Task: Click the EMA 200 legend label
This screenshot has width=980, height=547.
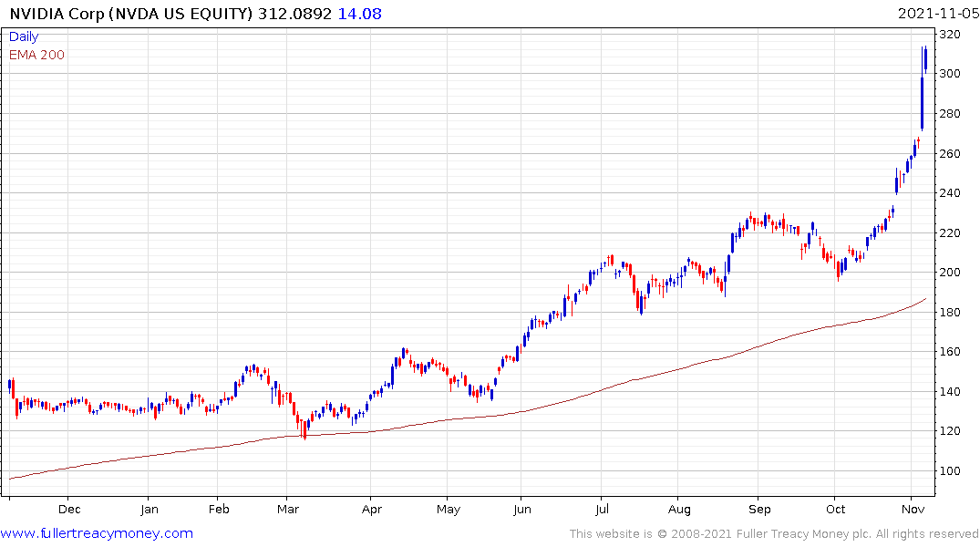Action: click(x=36, y=55)
